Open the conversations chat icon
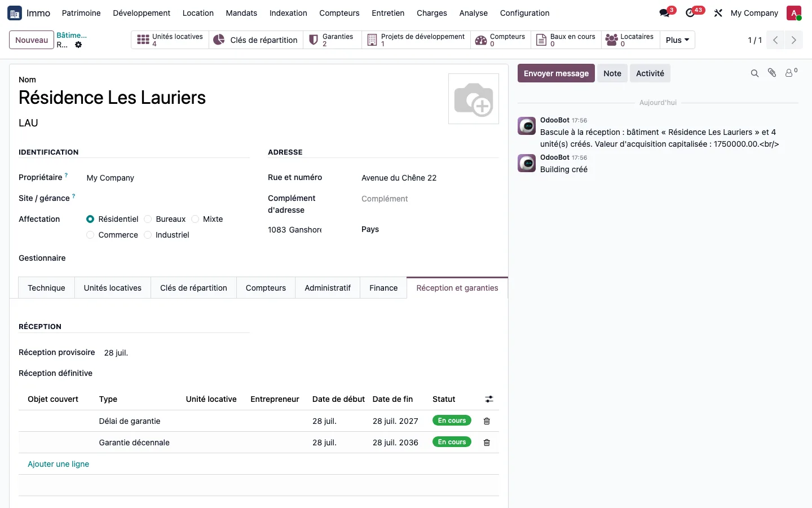This screenshot has width=812, height=508. click(665, 13)
